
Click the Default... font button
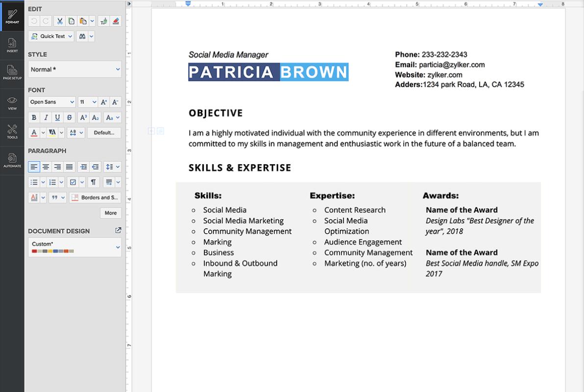click(x=104, y=133)
